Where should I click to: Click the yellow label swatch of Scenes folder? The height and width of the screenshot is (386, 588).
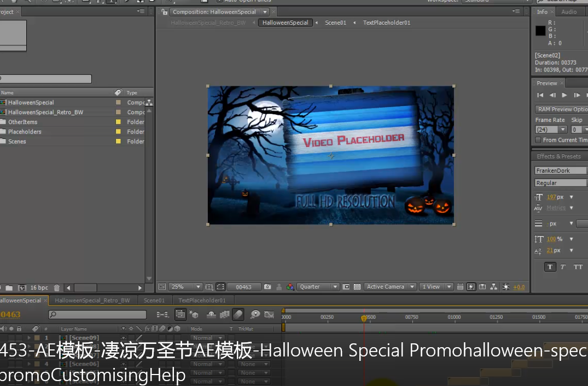point(118,141)
